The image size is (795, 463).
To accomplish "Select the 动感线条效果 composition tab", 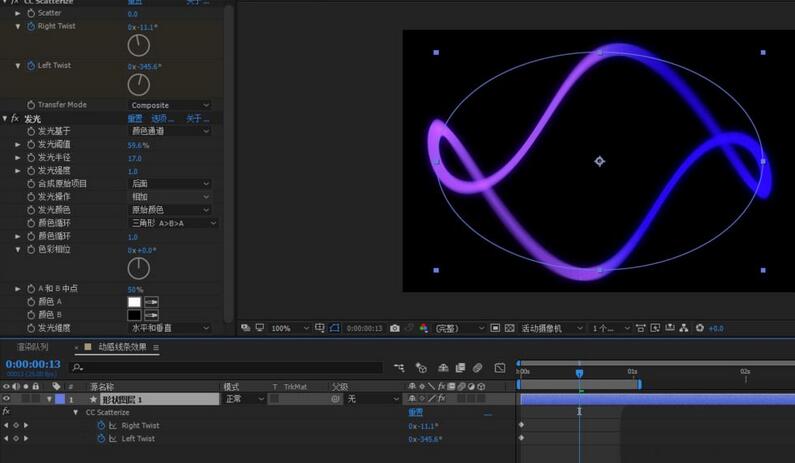I will click(x=121, y=347).
